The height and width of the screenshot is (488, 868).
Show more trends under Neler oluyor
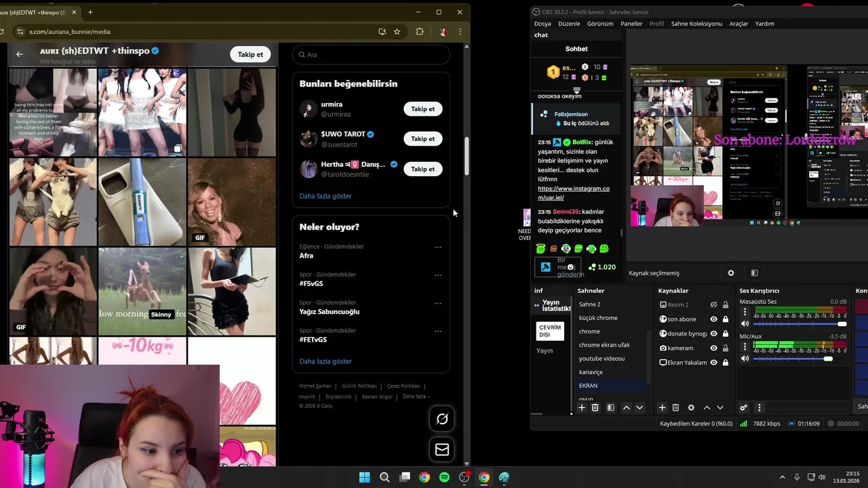[325, 361]
